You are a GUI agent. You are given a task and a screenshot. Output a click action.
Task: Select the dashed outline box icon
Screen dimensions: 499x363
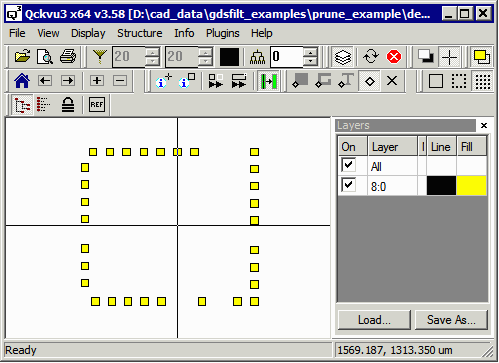click(459, 81)
